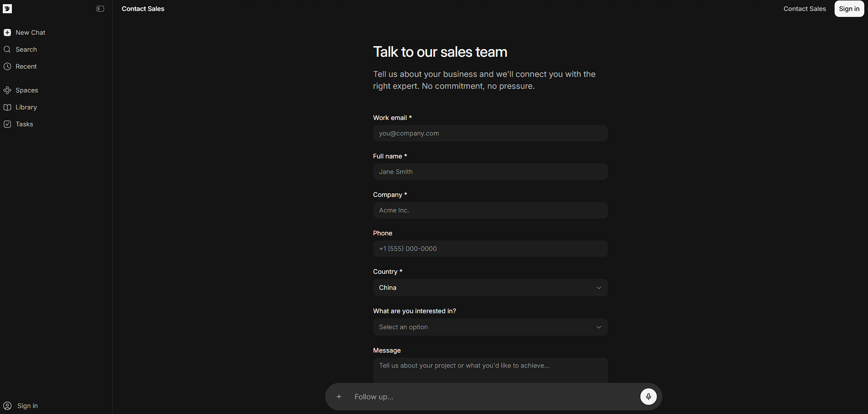Click the New Chat plus icon
The height and width of the screenshot is (414, 868).
[7, 33]
